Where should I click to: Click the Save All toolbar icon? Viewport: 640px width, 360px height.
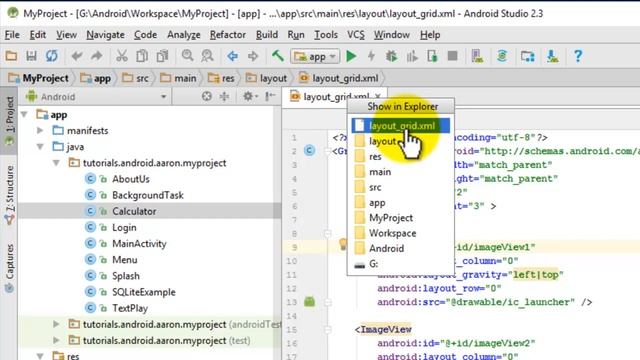(31, 56)
